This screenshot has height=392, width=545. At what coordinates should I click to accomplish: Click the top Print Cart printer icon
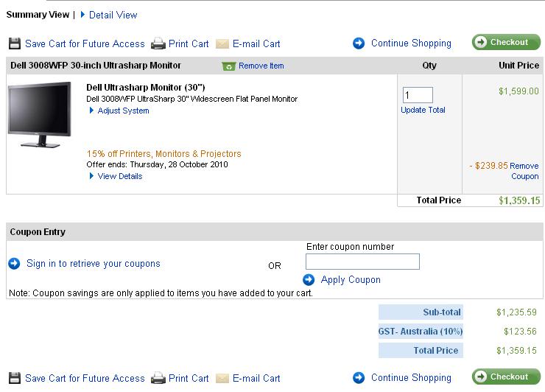158,43
